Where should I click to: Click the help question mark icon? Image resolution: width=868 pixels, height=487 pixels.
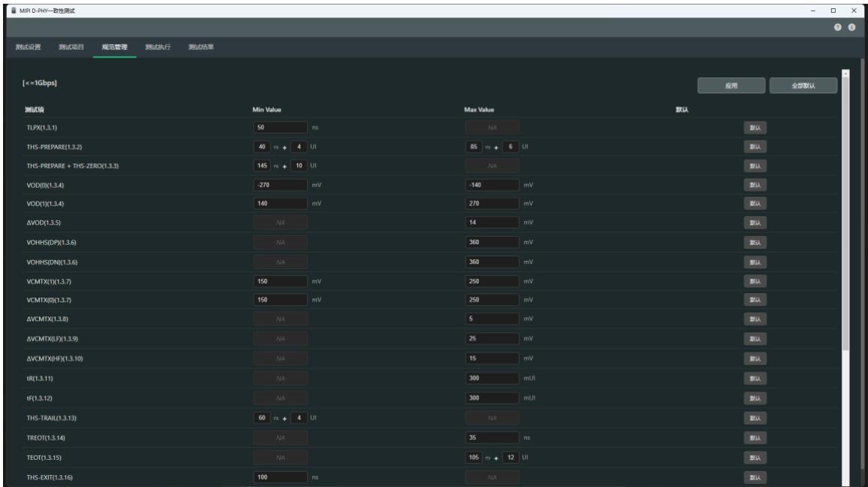837,27
